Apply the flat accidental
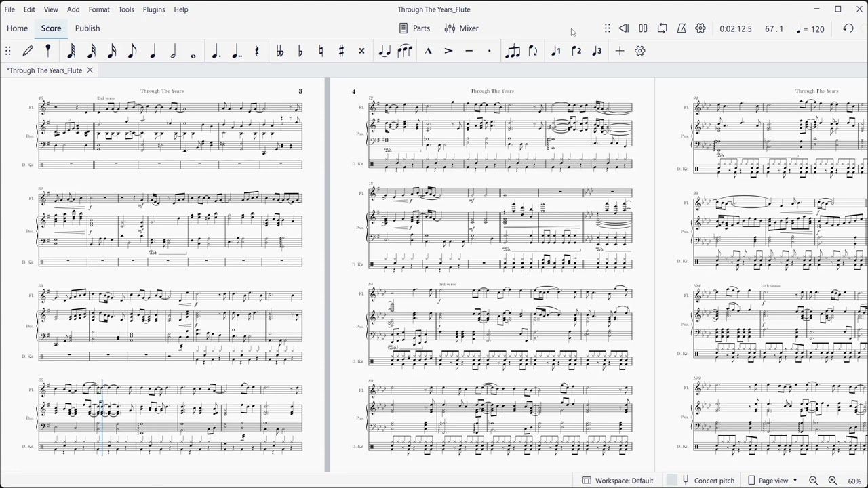 300,51
